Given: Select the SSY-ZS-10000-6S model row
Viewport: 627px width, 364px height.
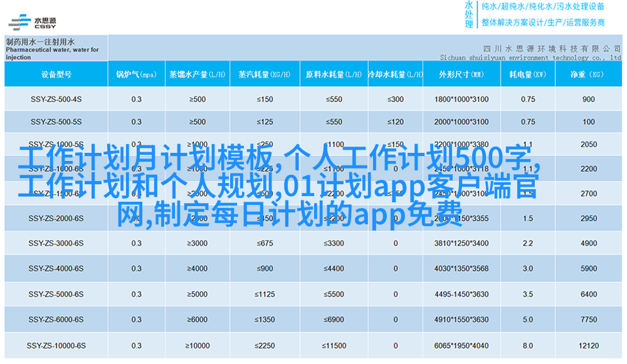Looking at the screenshot, I should [56, 346].
